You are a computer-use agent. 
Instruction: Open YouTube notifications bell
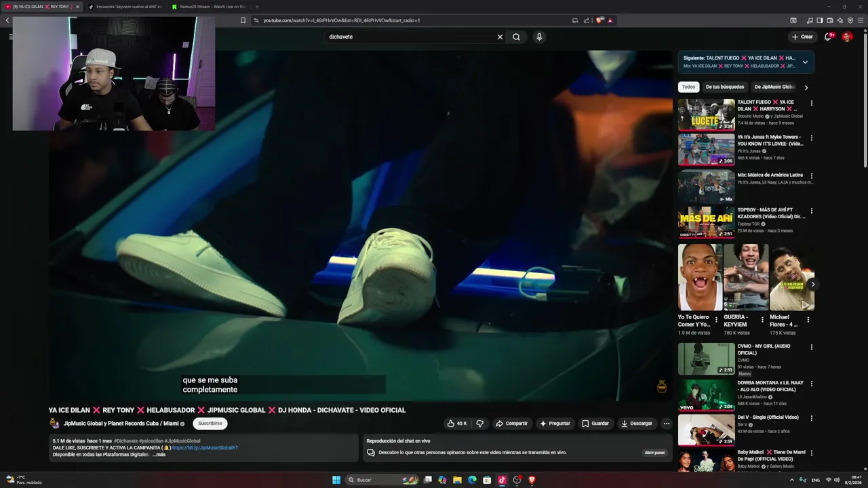click(x=828, y=37)
